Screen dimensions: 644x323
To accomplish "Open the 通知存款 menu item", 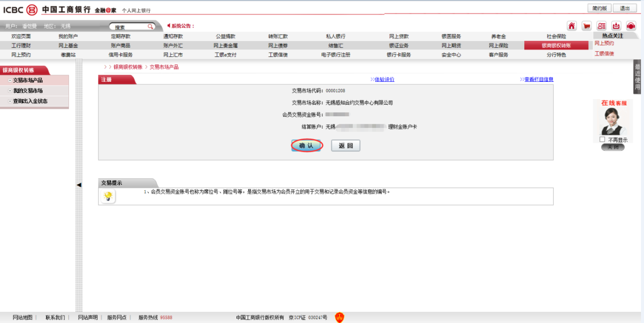I will click(x=173, y=37).
